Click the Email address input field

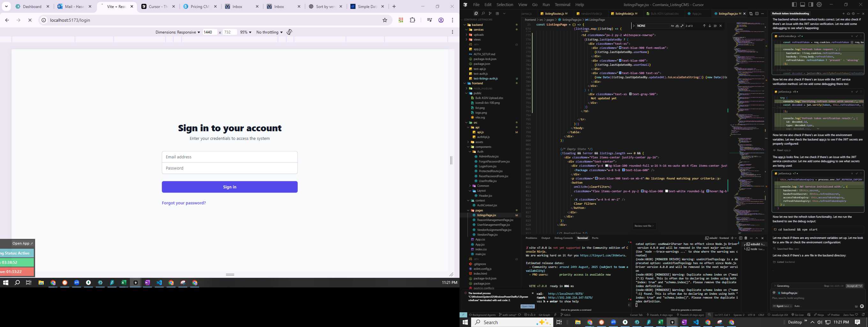(x=229, y=157)
